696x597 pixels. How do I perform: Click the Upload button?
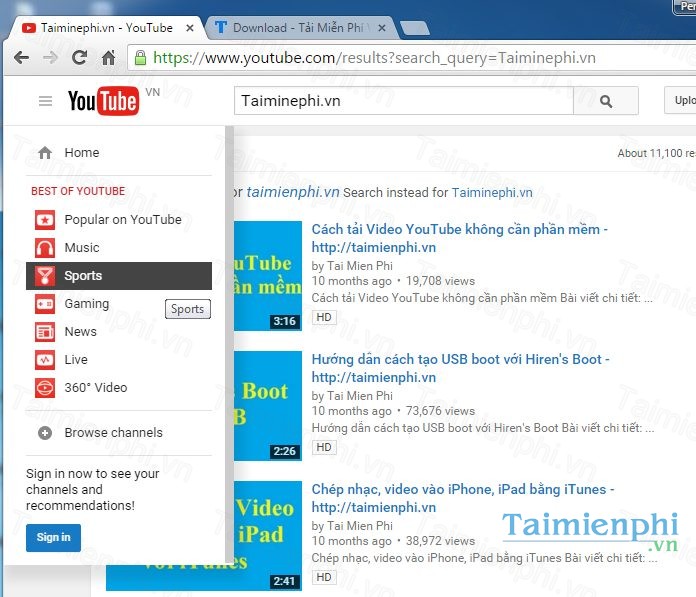[680, 100]
